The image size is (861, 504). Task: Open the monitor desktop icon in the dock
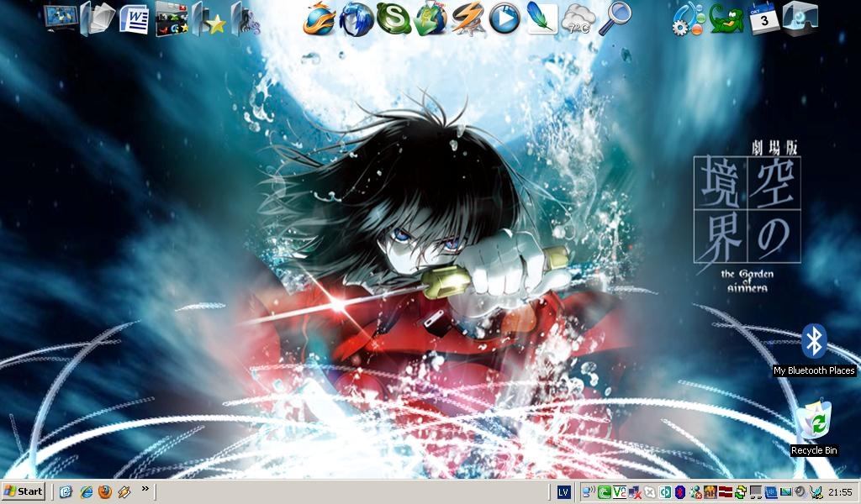tap(61, 18)
